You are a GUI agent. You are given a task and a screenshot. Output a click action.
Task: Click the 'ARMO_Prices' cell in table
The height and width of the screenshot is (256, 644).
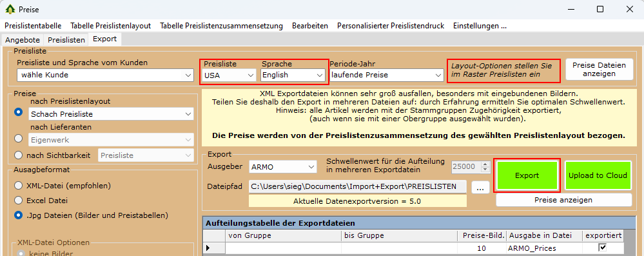click(x=545, y=248)
